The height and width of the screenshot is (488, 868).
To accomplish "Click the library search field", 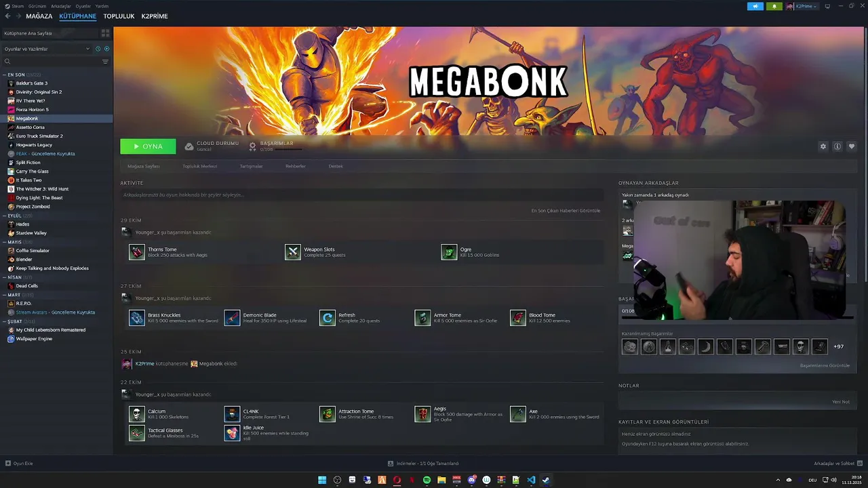I will [52, 62].
